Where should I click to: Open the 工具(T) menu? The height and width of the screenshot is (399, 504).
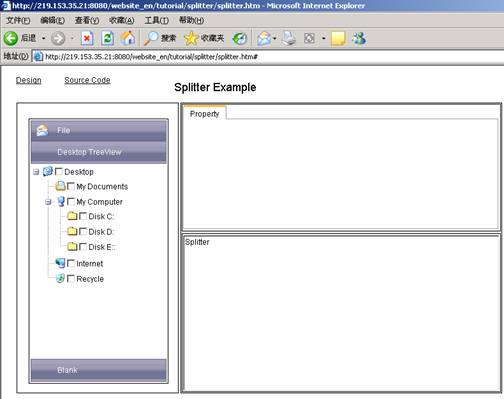(x=156, y=20)
